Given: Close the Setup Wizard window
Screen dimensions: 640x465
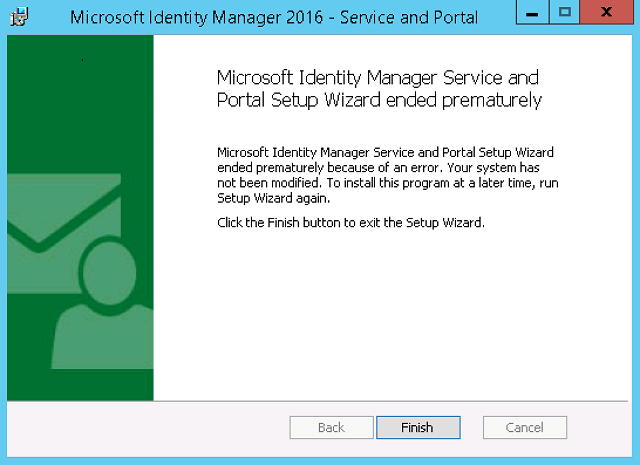Looking at the screenshot, I should tap(607, 12).
